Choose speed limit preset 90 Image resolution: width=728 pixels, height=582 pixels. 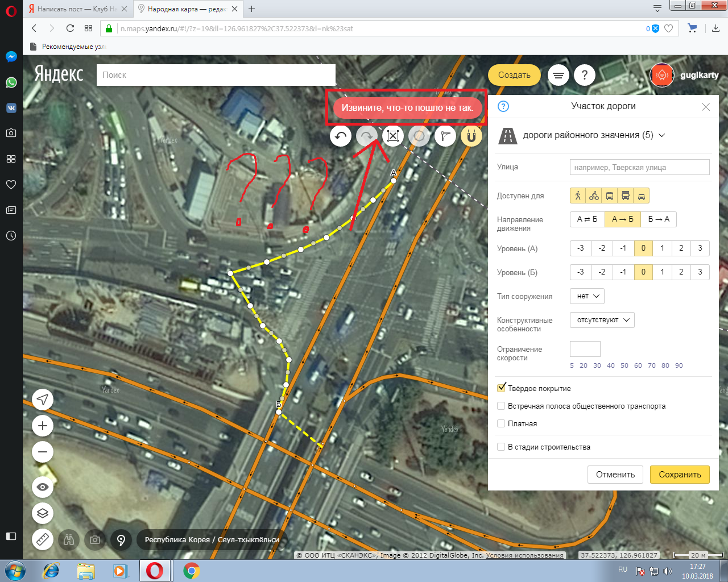click(679, 365)
